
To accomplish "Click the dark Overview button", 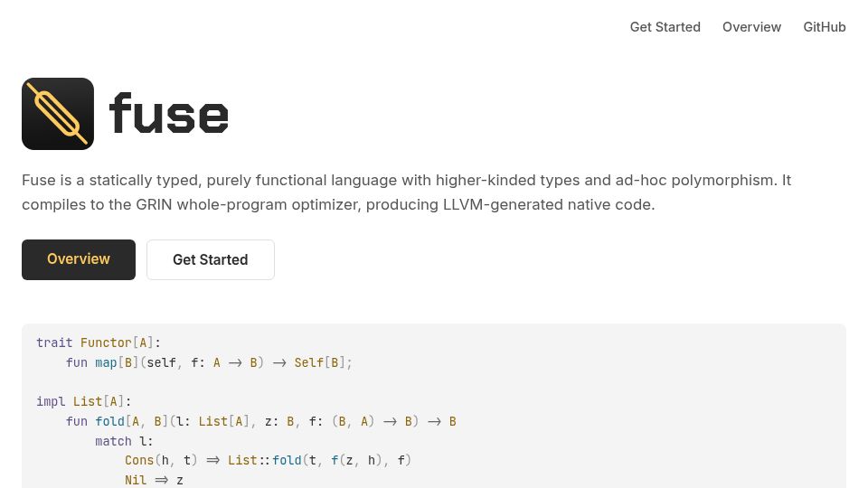I will [x=79, y=259].
